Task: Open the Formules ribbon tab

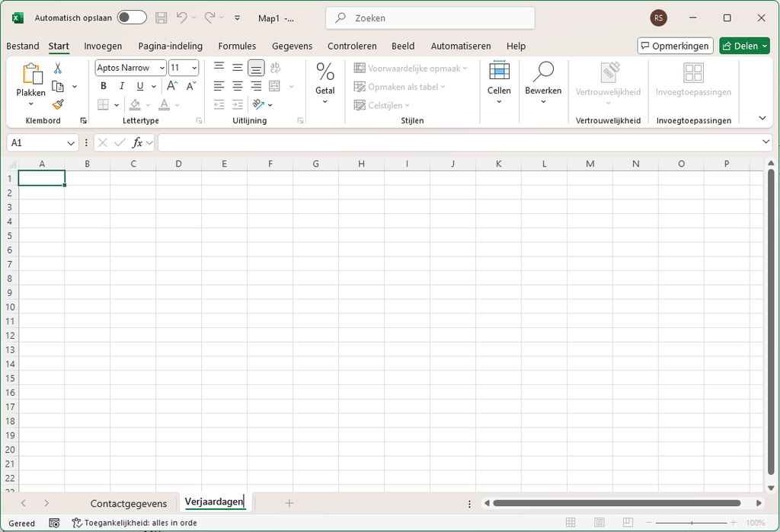Action: 237,46
